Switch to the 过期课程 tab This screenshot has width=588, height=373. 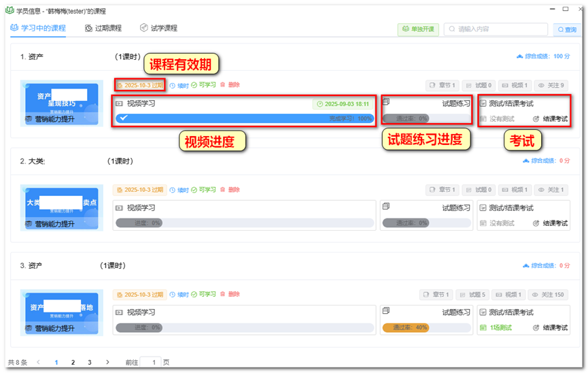(x=103, y=28)
